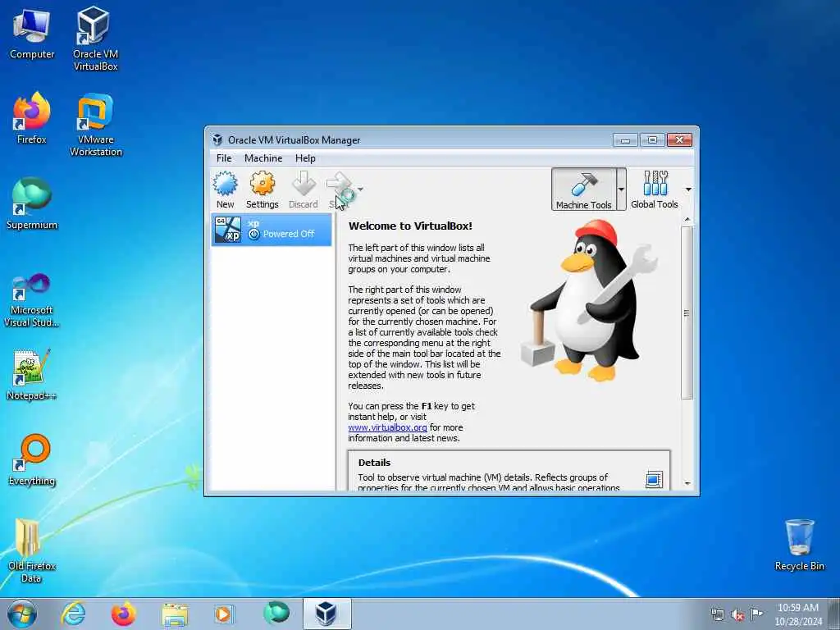Screen dimensions: 840x630
Task: Click the scrollbar up arrow in welcome pane
Action: (x=687, y=220)
